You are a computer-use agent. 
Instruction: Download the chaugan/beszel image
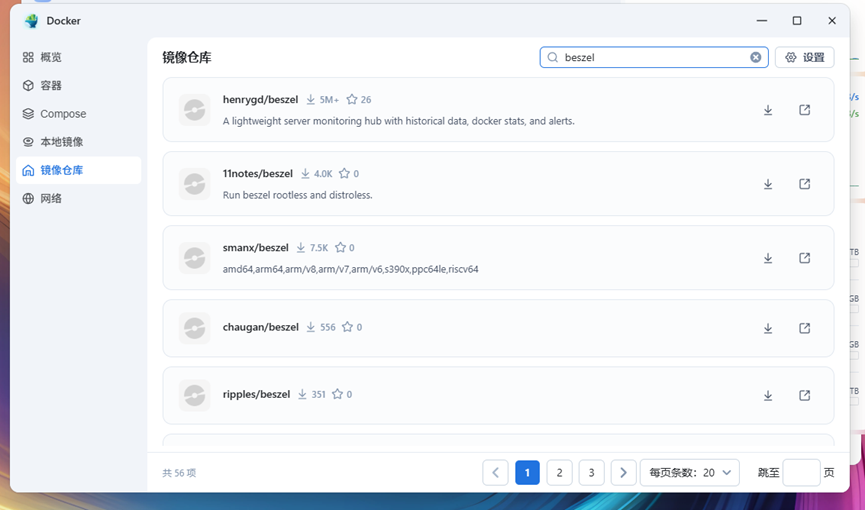click(x=768, y=329)
